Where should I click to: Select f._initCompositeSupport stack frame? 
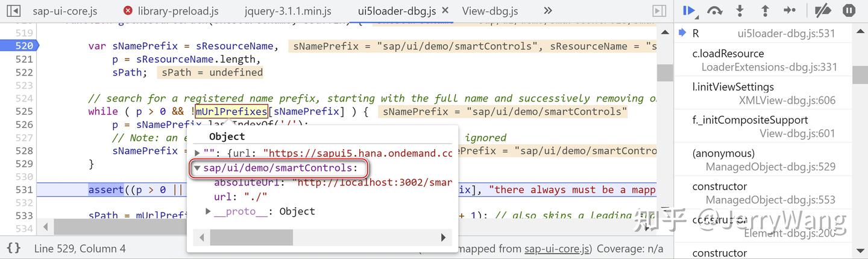tap(763, 127)
